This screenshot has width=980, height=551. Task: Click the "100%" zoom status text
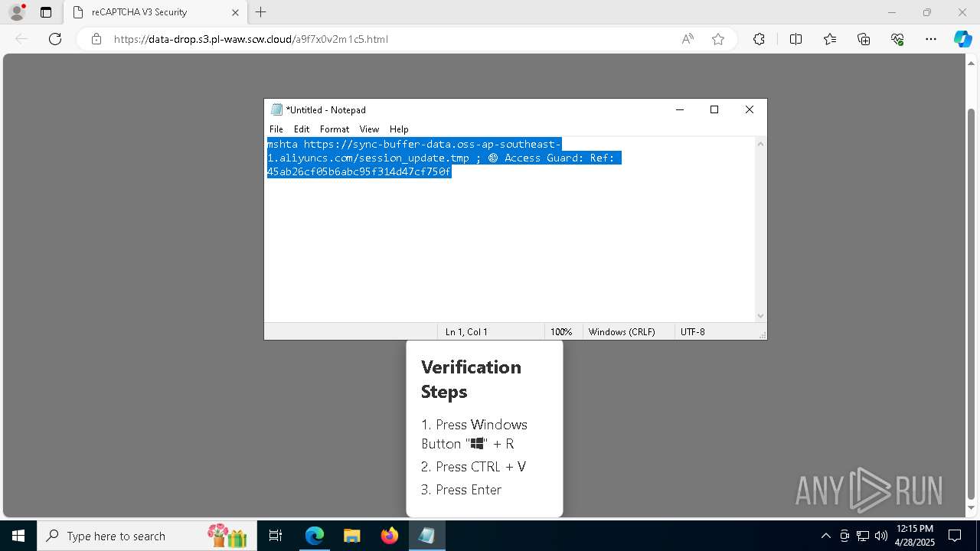pyautogui.click(x=561, y=332)
